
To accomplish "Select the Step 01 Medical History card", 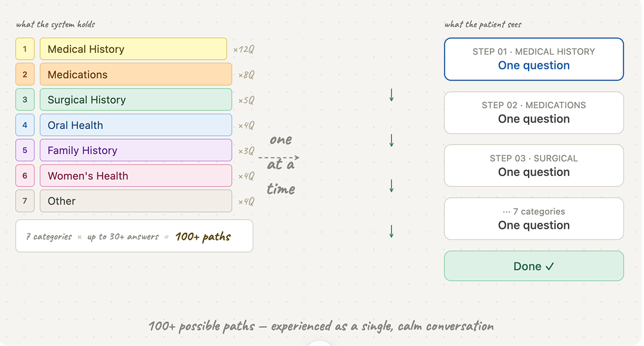I will coord(533,59).
